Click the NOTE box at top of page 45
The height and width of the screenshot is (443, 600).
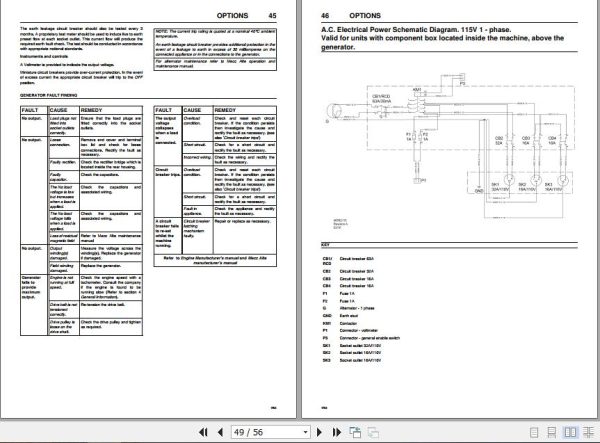tap(215, 49)
